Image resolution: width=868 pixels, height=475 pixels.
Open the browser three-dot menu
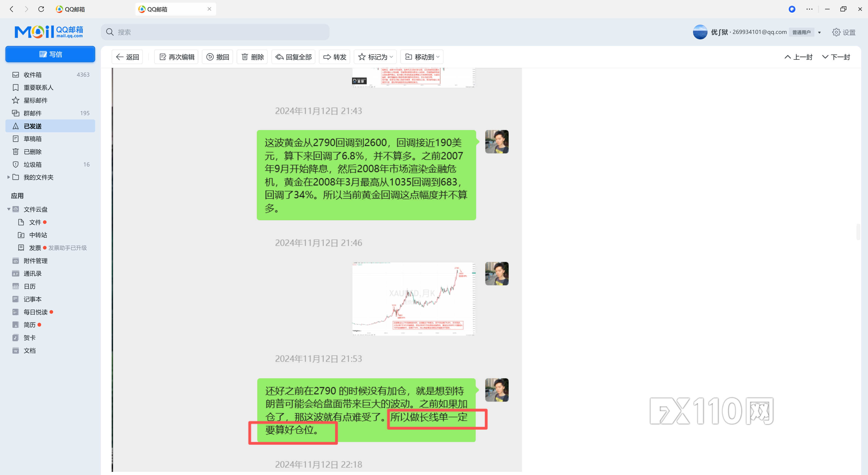809,9
